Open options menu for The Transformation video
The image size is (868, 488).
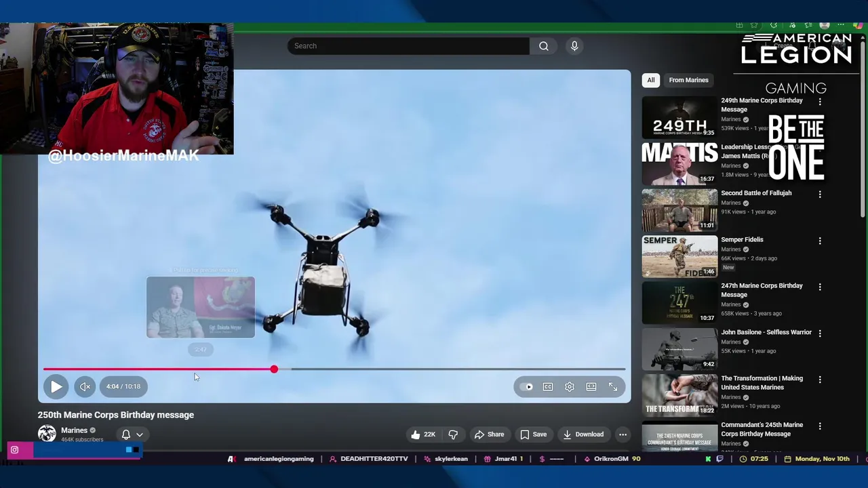(x=820, y=380)
